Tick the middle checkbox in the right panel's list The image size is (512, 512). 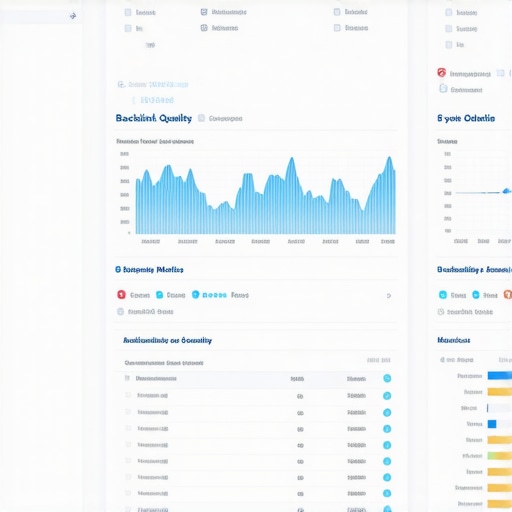point(449,28)
